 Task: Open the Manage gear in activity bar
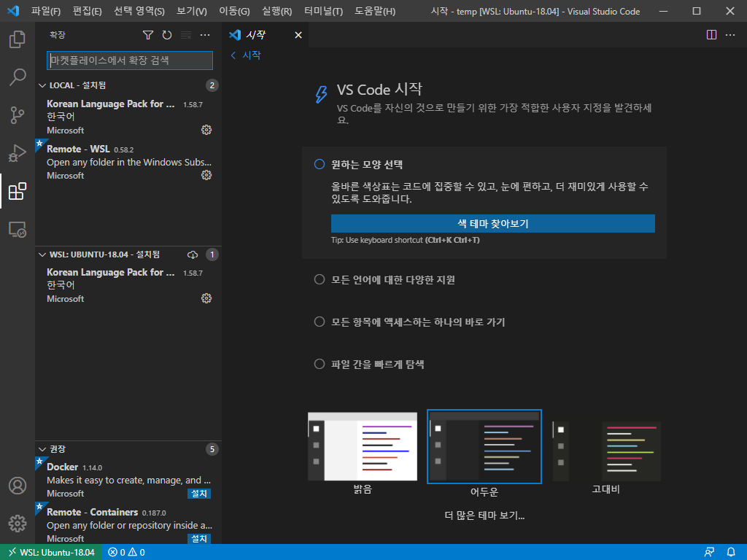point(18,524)
